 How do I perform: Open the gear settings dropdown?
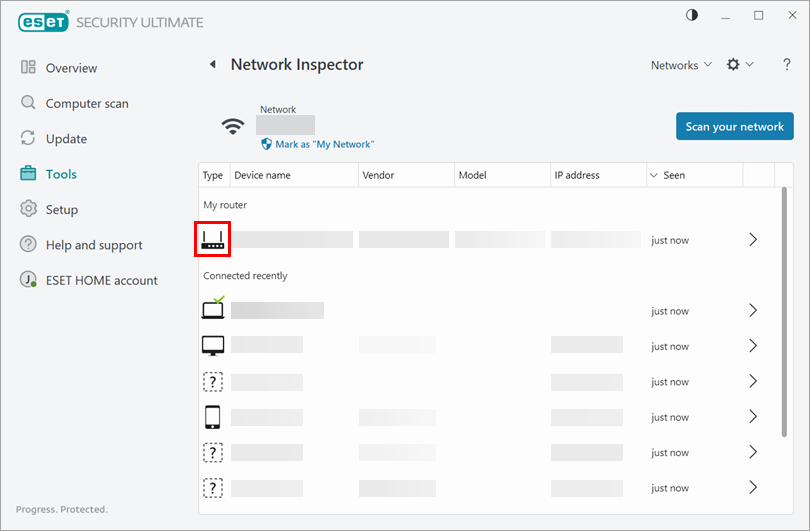[x=739, y=65]
